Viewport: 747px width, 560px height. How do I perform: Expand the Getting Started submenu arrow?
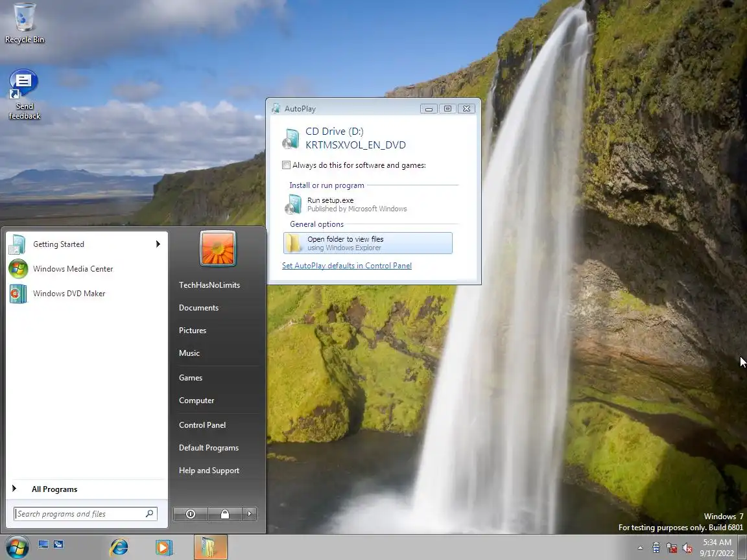(x=158, y=244)
